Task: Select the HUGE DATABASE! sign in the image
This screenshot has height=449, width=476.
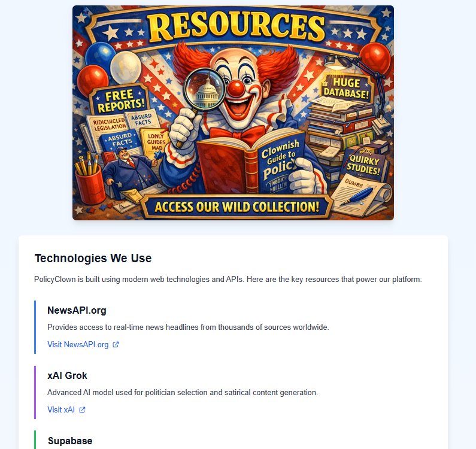Action: coord(346,88)
